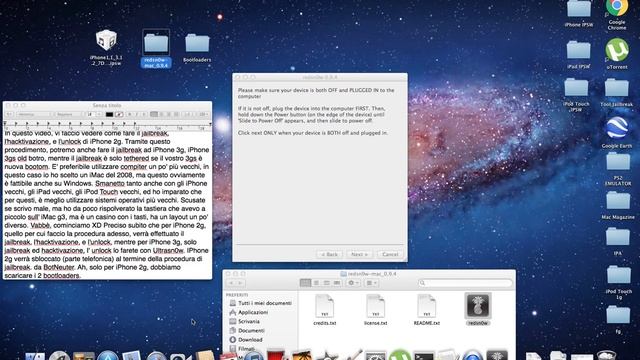Open Mac Magazine desktop folder
Image resolution: width=640 pixels, height=360 pixels.
618,206
